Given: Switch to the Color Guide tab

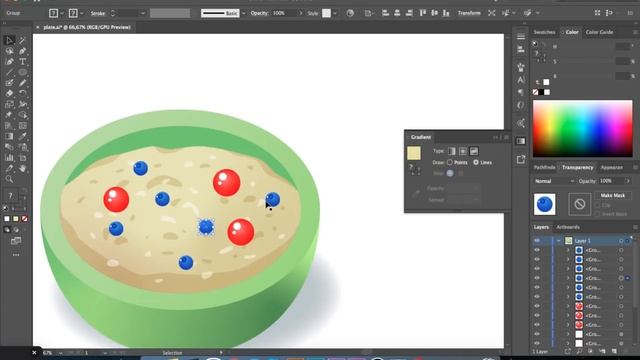Looking at the screenshot, I should pyautogui.click(x=599, y=32).
